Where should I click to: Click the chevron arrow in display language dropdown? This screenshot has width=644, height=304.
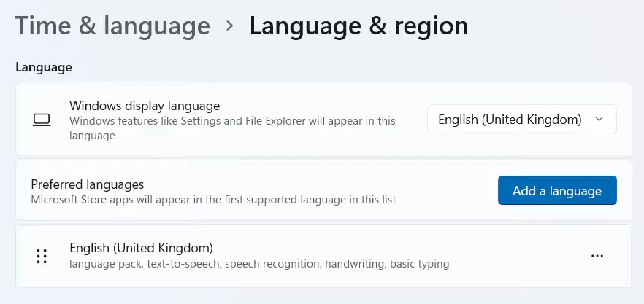599,120
